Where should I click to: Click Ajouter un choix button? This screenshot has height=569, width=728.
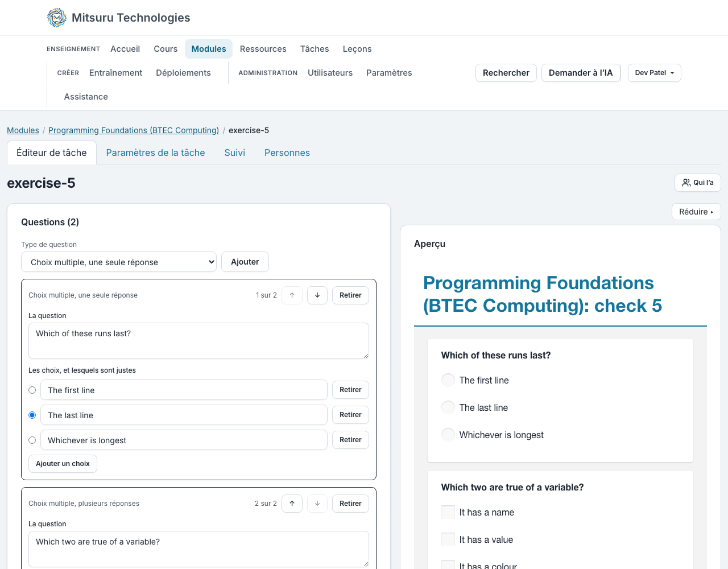coord(63,464)
